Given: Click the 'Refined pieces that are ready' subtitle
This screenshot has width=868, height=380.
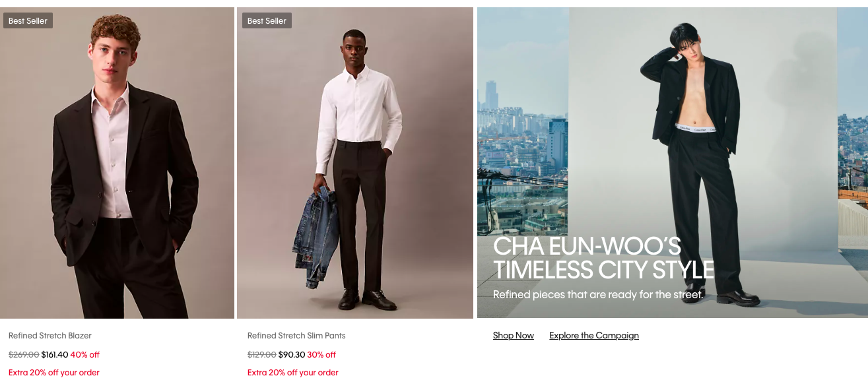Looking at the screenshot, I should click(x=598, y=294).
